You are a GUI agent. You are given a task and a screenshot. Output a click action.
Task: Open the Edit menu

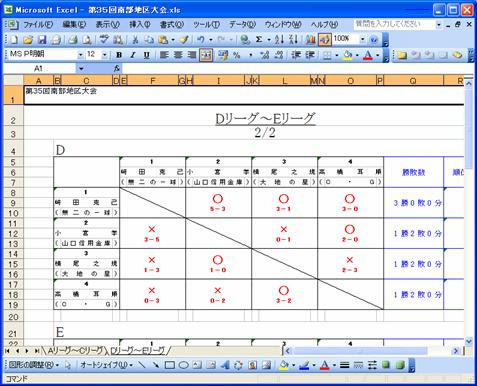click(74, 24)
